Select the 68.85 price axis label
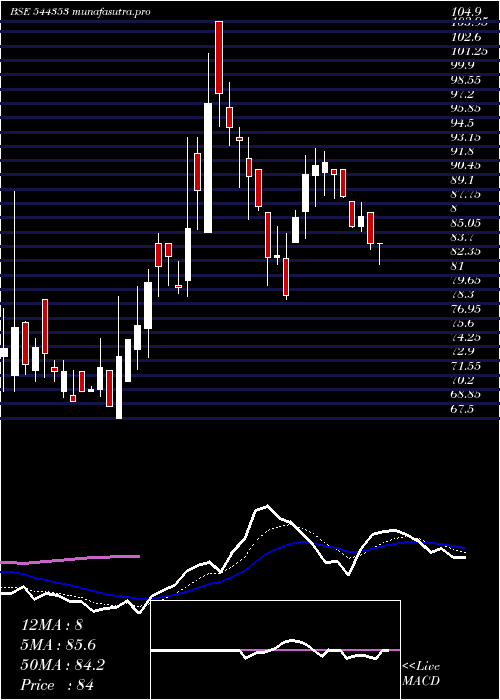500x700 pixels. 467,395
